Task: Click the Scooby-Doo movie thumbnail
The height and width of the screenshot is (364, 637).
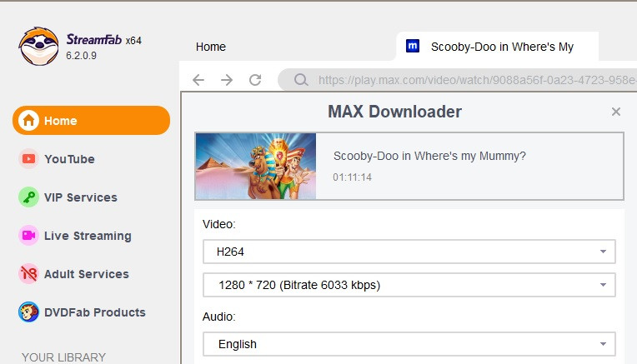Action: click(256, 167)
